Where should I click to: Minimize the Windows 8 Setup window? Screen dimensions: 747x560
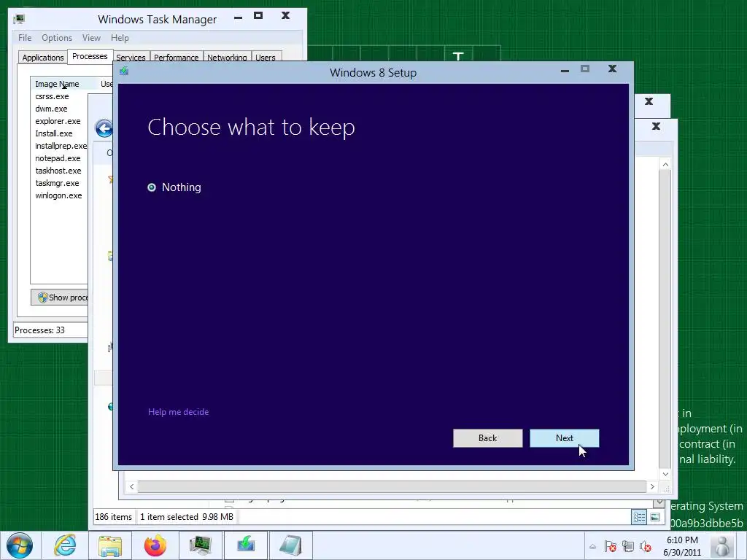tap(565, 71)
